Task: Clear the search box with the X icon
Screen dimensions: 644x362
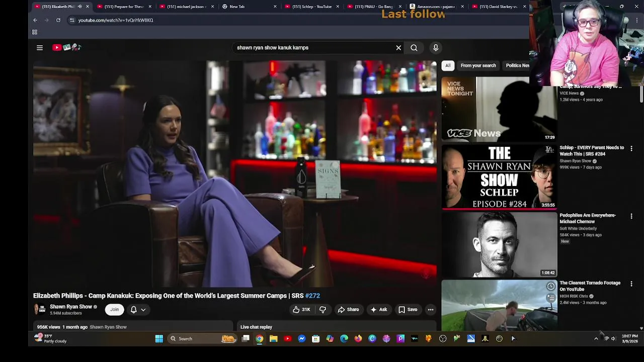Action: point(398,48)
